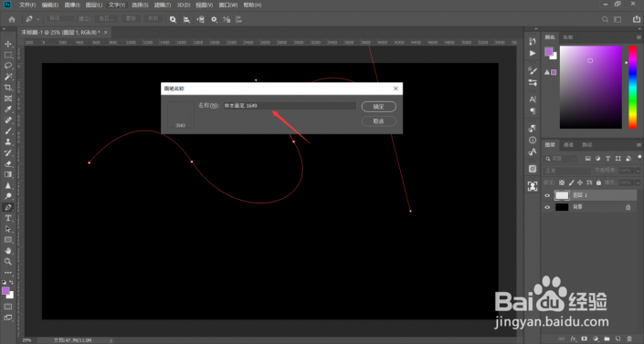Toggle visibility of 图层 1 layer

click(x=547, y=195)
